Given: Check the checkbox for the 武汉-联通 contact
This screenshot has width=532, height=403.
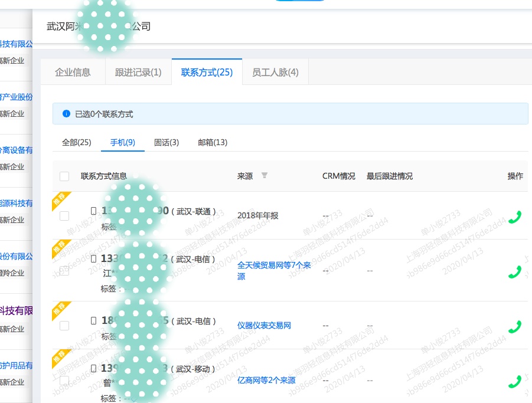Looking at the screenshot, I should pos(64,215).
